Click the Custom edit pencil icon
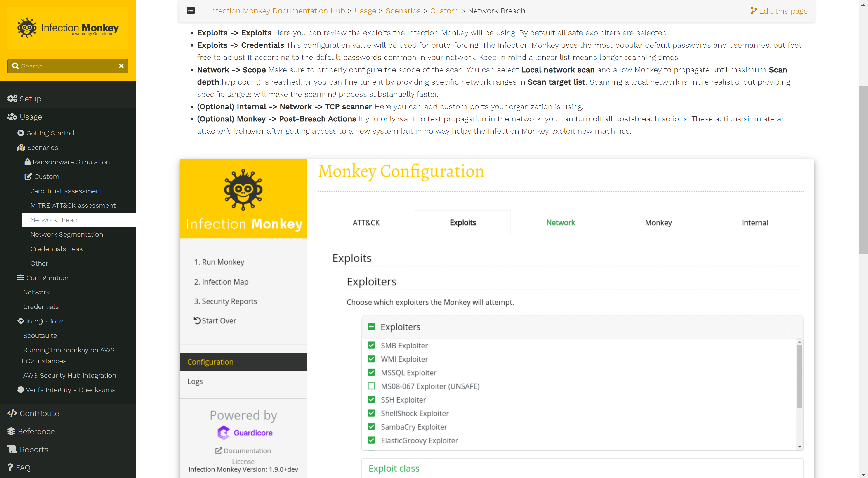This screenshot has width=868, height=478. (28, 177)
